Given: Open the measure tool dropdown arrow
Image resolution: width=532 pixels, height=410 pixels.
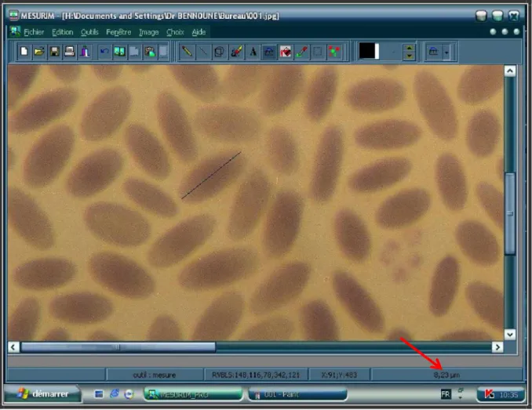Looking at the screenshot, I should click(x=446, y=53).
